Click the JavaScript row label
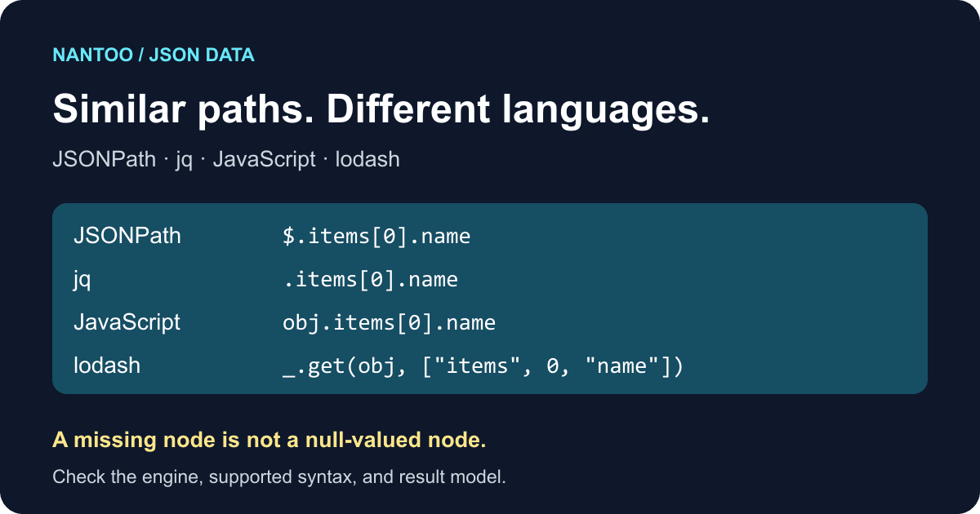 pos(127,322)
